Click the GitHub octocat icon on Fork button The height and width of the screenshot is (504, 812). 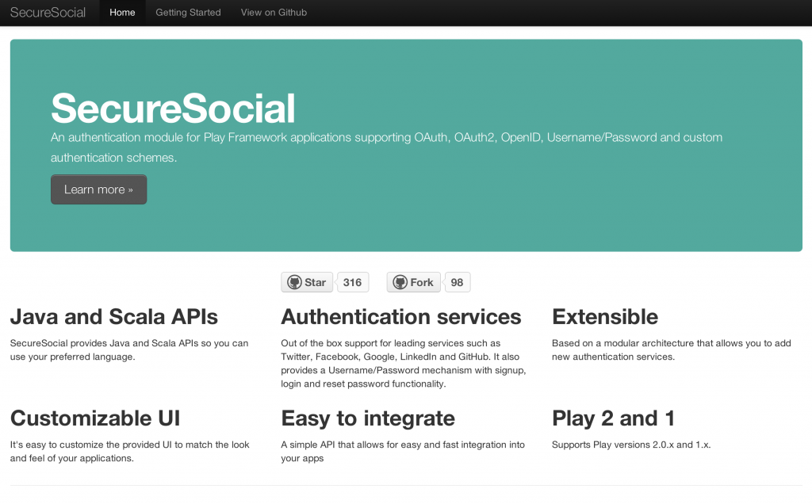pos(400,283)
